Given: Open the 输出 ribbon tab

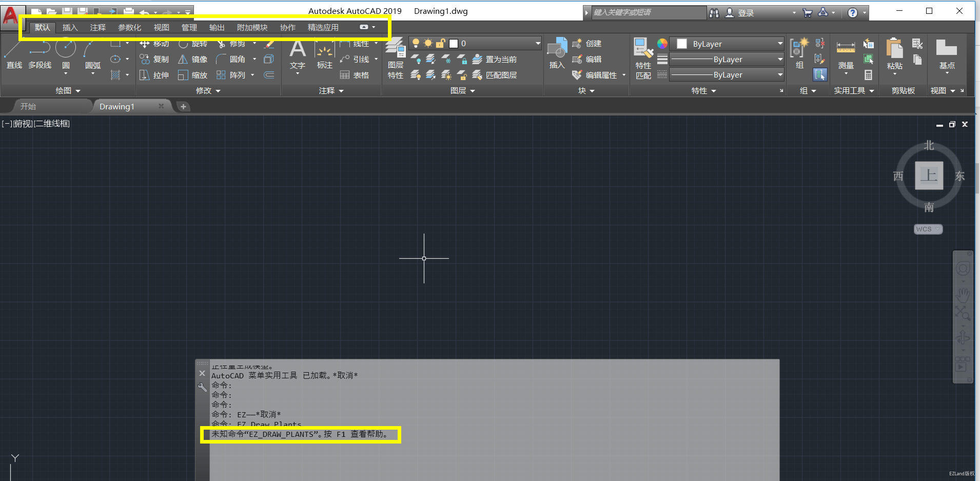Looking at the screenshot, I should click(x=217, y=28).
